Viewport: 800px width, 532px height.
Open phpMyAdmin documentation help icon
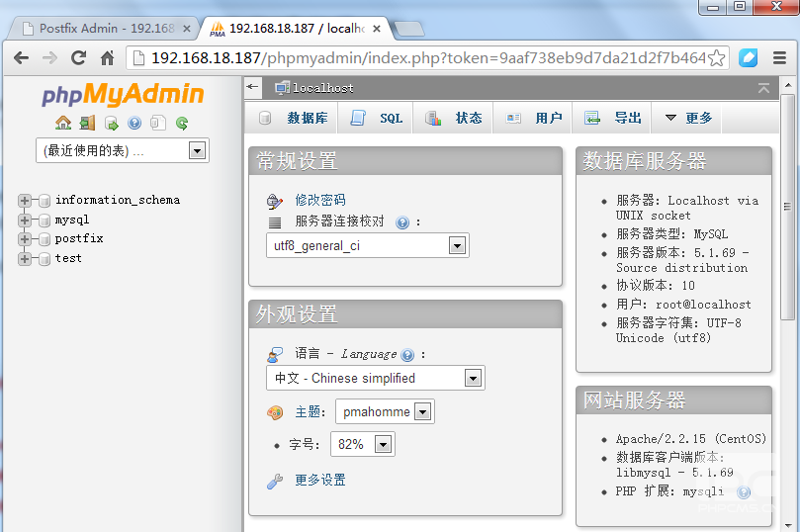tap(134, 123)
